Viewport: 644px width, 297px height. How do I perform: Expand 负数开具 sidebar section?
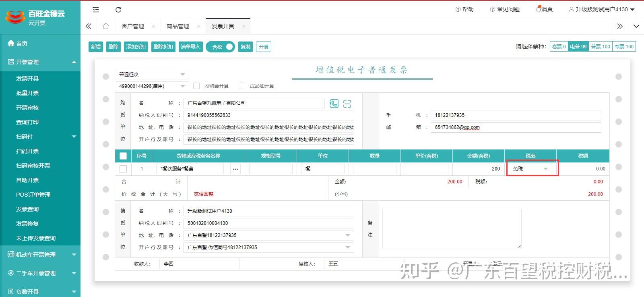coord(40,291)
